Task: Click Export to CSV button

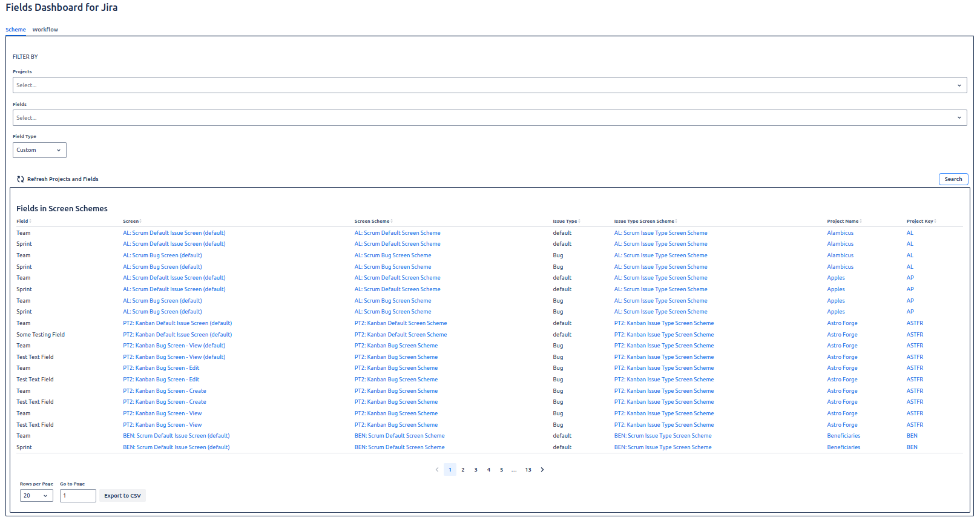Action: click(122, 496)
